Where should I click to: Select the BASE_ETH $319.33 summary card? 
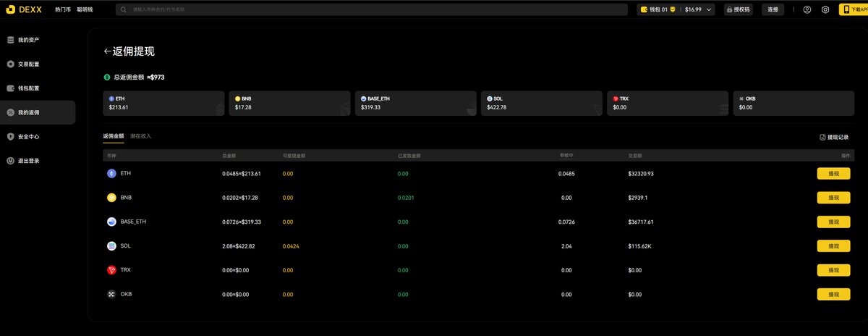[416, 104]
